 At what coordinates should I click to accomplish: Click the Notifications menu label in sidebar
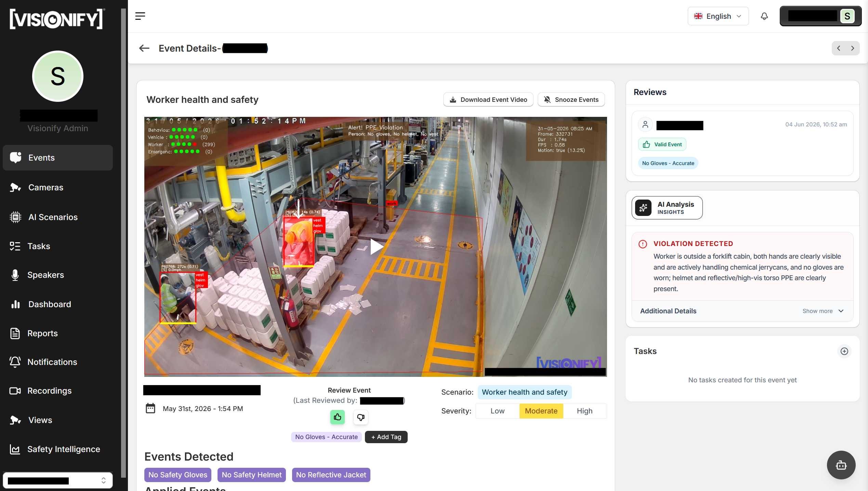[x=52, y=362]
